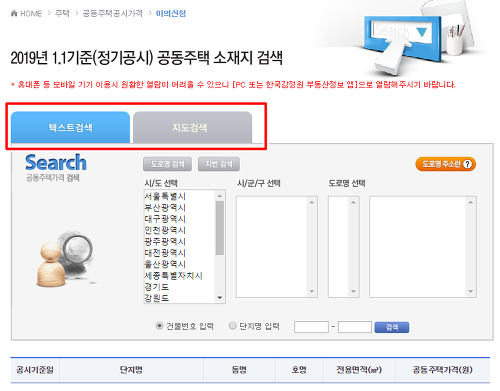Open the 주택 breadcrumb link
Screen dimensions: 500x391
pyautogui.click(x=62, y=13)
